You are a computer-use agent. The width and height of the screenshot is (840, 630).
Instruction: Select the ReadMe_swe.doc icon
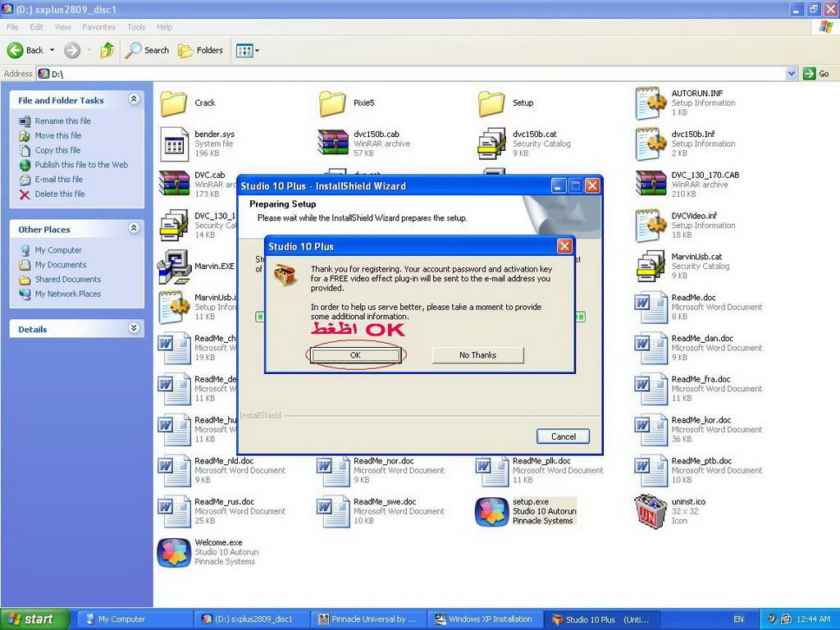(333, 511)
